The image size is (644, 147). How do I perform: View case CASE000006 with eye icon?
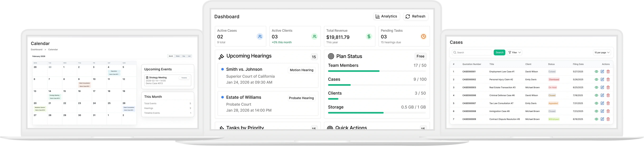(x=596, y=95)
